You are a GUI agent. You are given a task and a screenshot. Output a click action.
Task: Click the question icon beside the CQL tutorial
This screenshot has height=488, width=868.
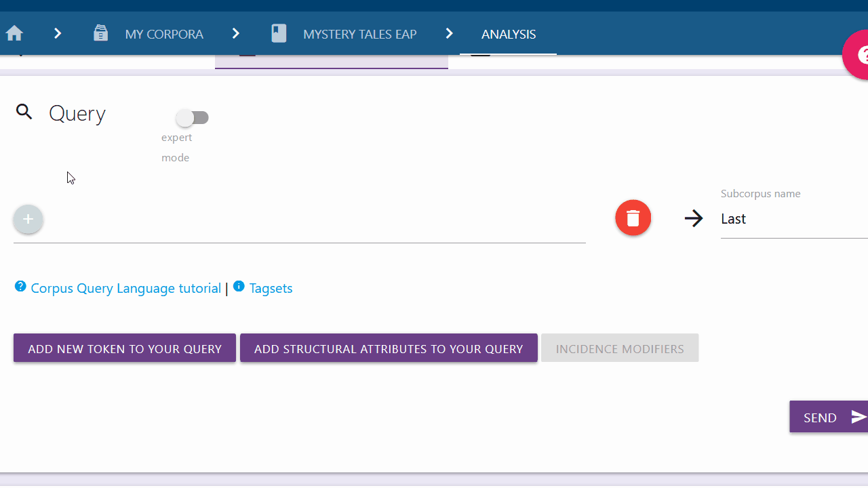[20, 287]
